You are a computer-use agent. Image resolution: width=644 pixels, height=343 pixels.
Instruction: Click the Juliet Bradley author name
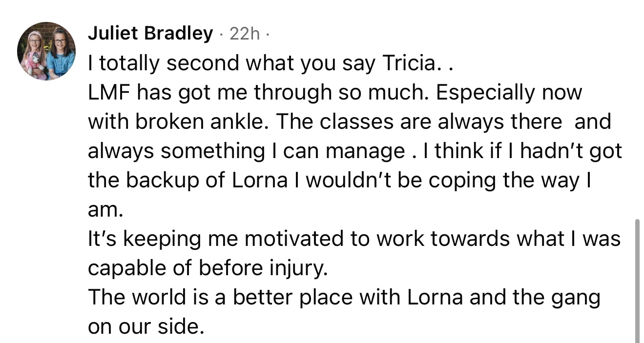coord(150,33)
